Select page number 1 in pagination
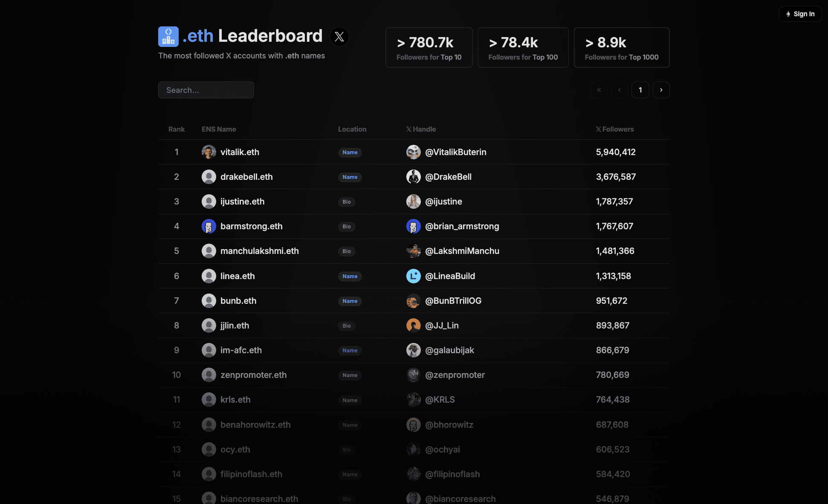 pyautogui.click(x=640, y=90)
